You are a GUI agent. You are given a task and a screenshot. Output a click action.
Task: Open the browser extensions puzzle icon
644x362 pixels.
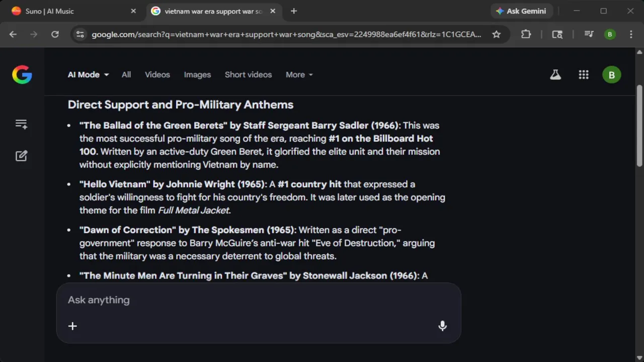click(x=526, y=34)
